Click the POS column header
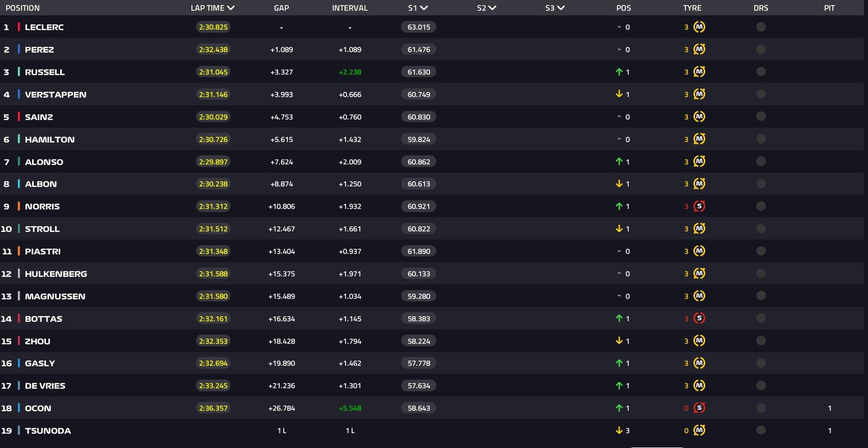Image resolution: width=868 pixels, height=448 pixels. pyautogui.click(x=624, y=8)
